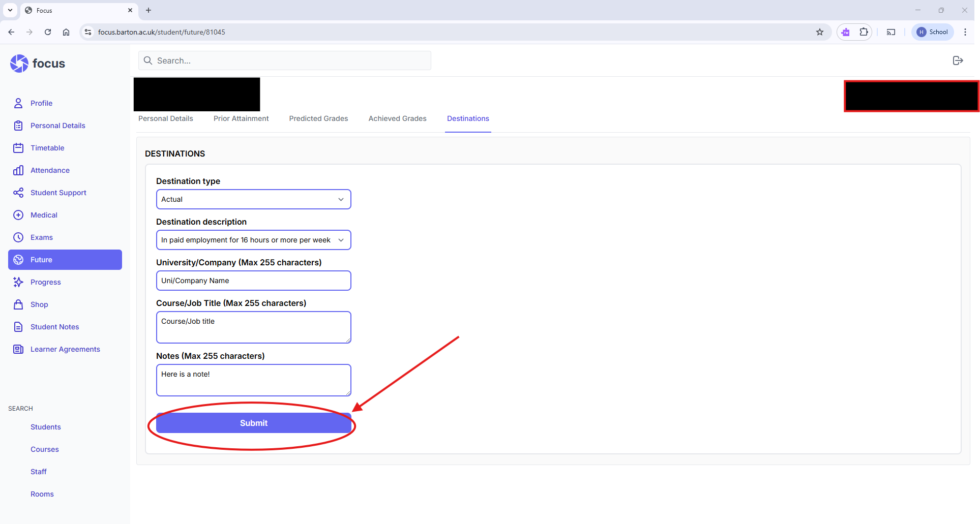980x524 pixels.
Task: Open the browser tab list chevron
Action: coord(10,10)
